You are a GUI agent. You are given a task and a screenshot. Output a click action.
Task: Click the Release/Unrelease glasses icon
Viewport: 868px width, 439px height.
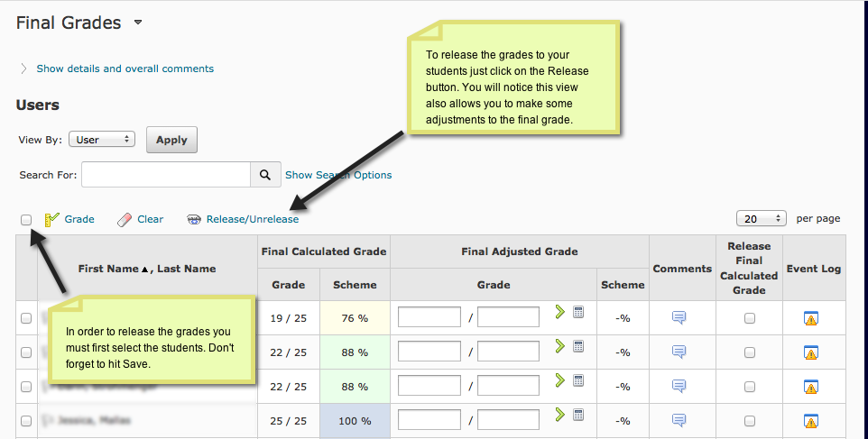click(193, 219)
